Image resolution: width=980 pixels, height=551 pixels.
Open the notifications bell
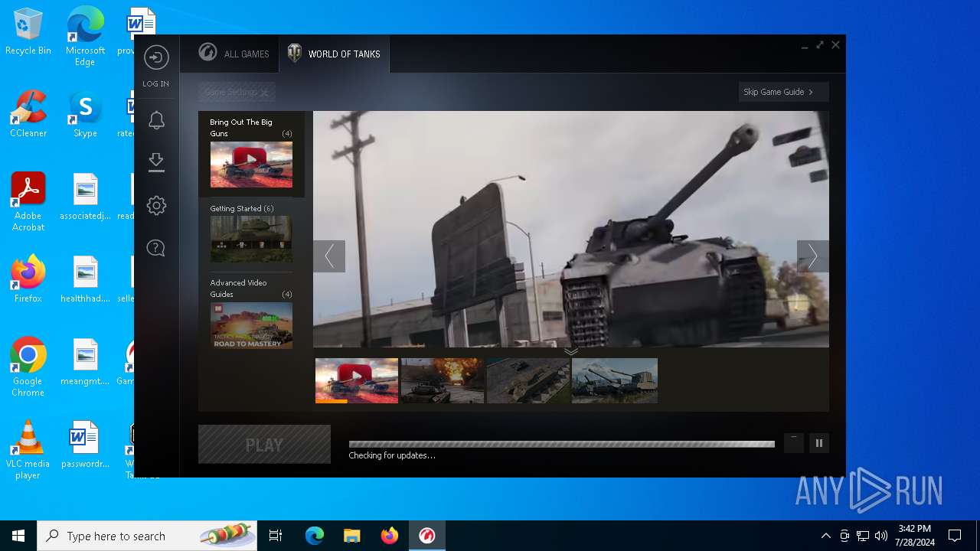point(156,120)
